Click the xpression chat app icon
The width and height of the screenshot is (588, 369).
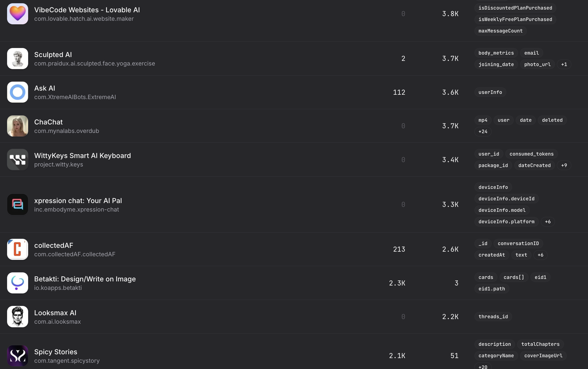point(17,204)
